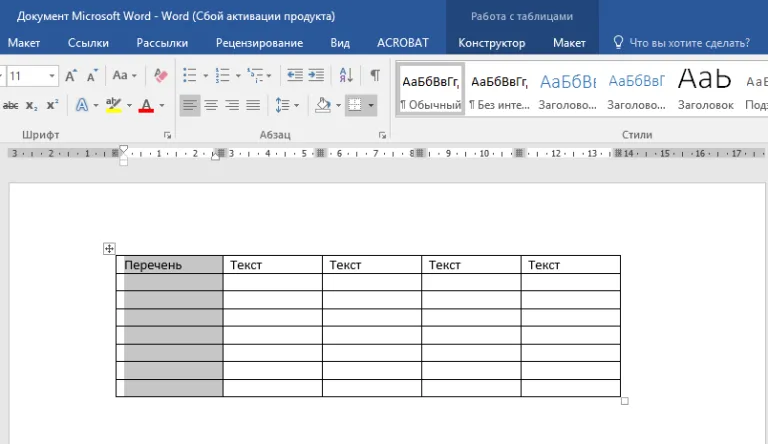Center the text
The height and width of the screenshot is (444, 768).
point(211,105)
